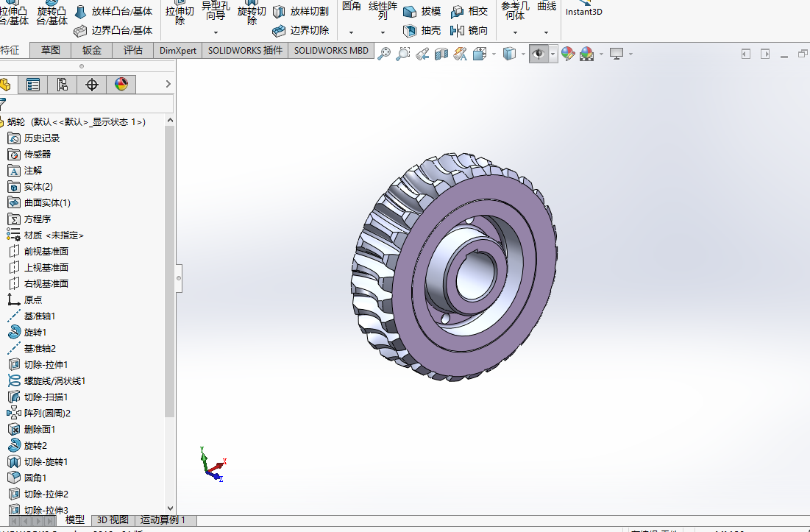Open the Edit Appearance color ball icon
The height and width of the screenshot is (532, 810).
(x=568, y=54)
